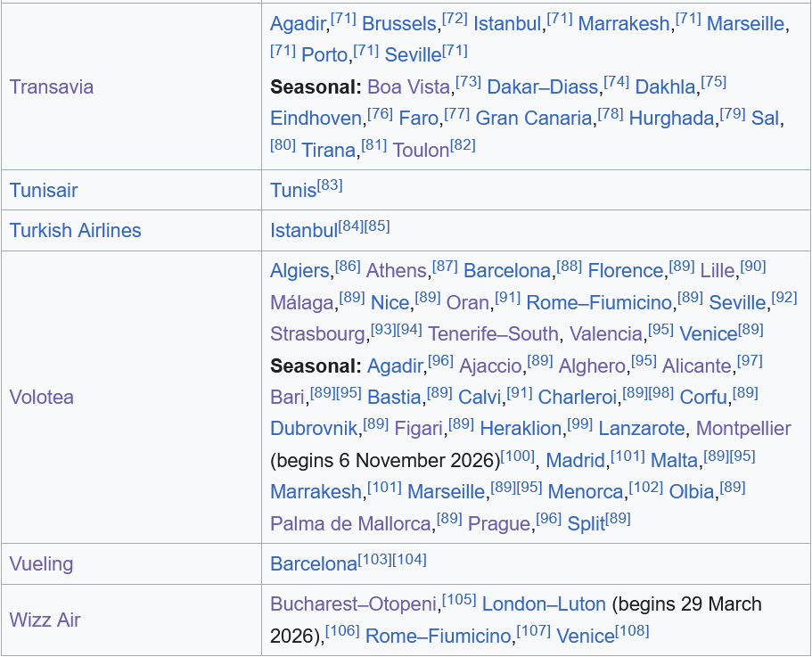Open the Algiers destination link
Screen dimensions: 812x657
[x=301, y=270]
